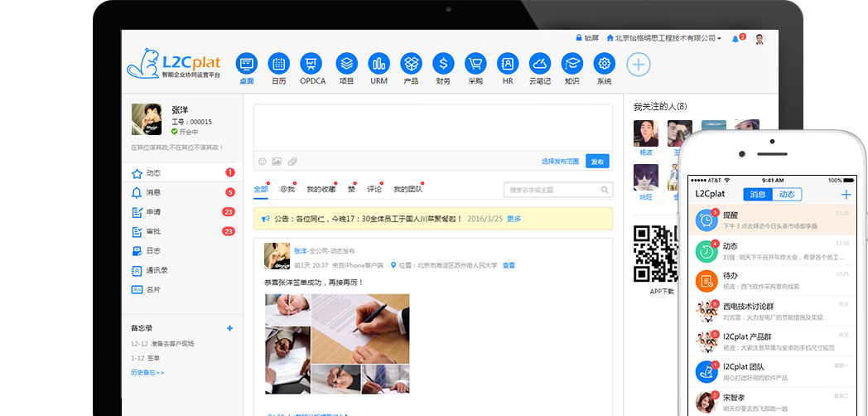Screen dimensions: 868x416
Task: Insert image in post composer
Action: 277,162
